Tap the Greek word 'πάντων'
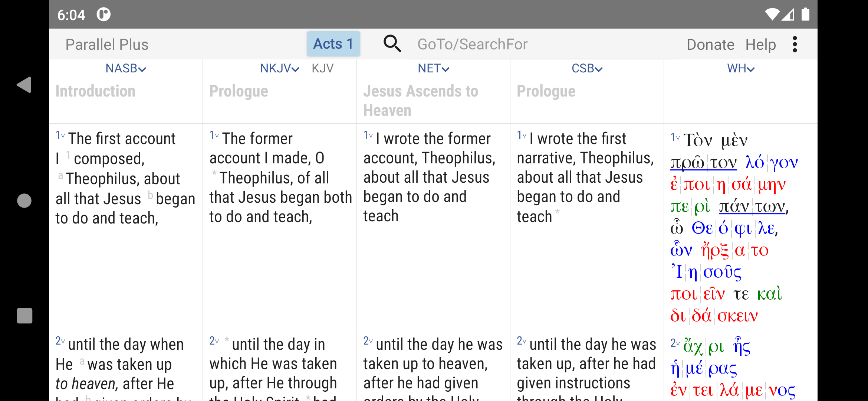868x401 pixels. (753, 206)
